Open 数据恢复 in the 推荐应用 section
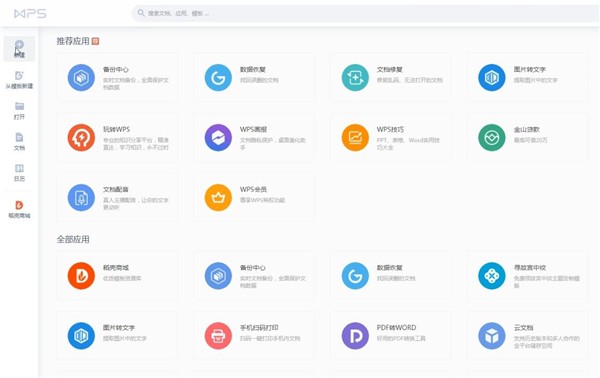This screenshot has width=600, height=378. pyautogui.click(x=254, y=78)
